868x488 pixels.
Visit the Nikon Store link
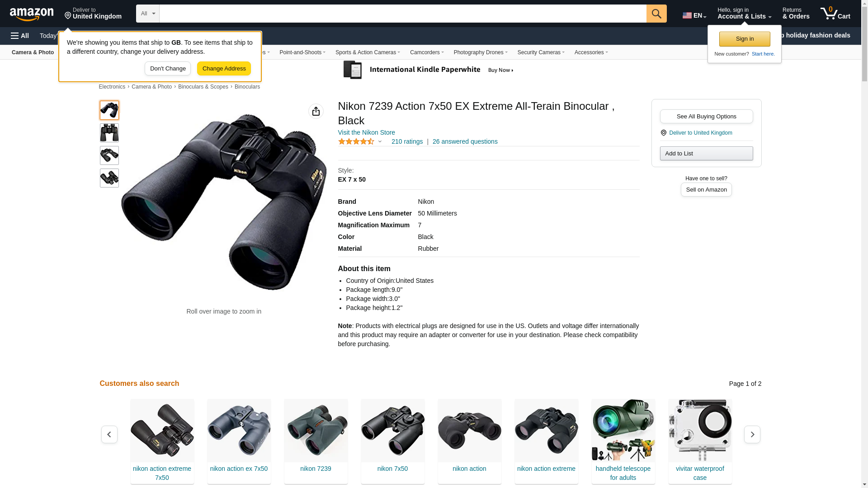(367, 132)
